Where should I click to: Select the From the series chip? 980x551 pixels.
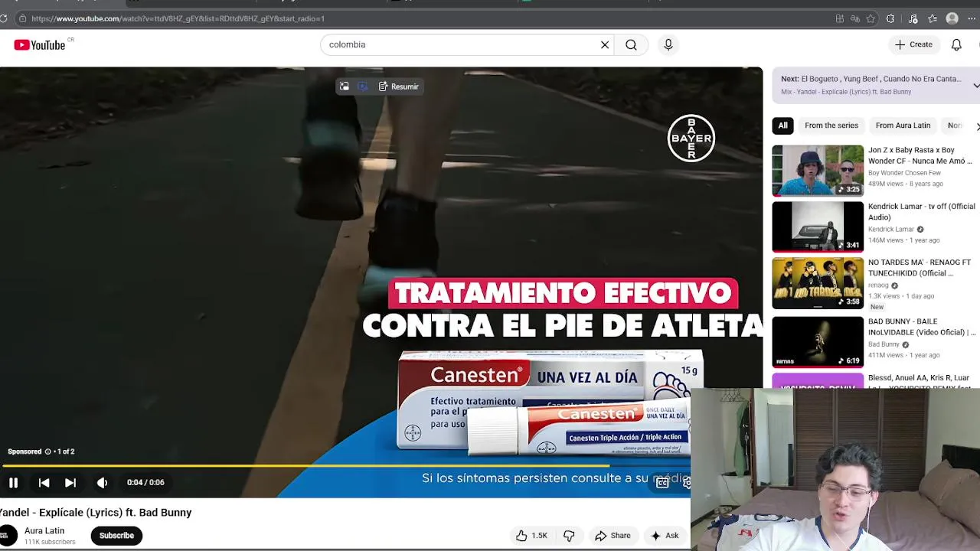[831, 126]
